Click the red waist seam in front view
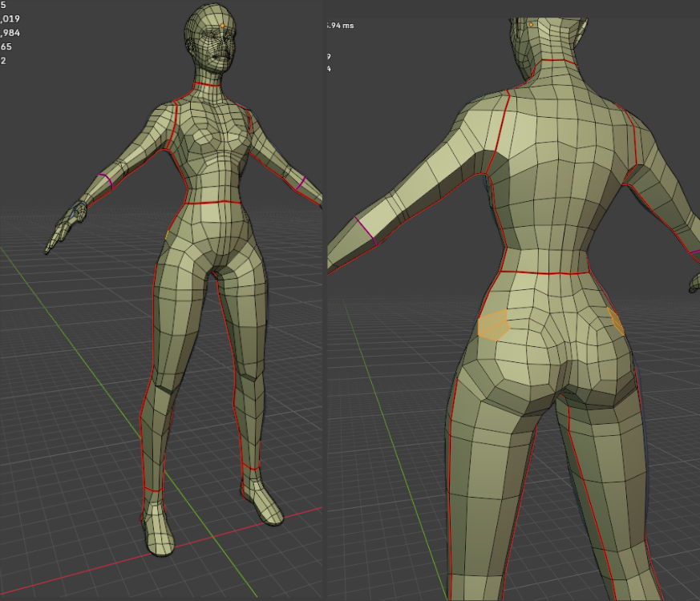This screenshot has width=700, height=601. (213, 203)
